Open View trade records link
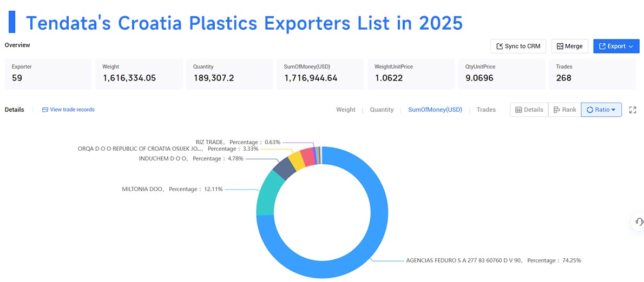This screenshot has height=282, width=644. [68, 110]
